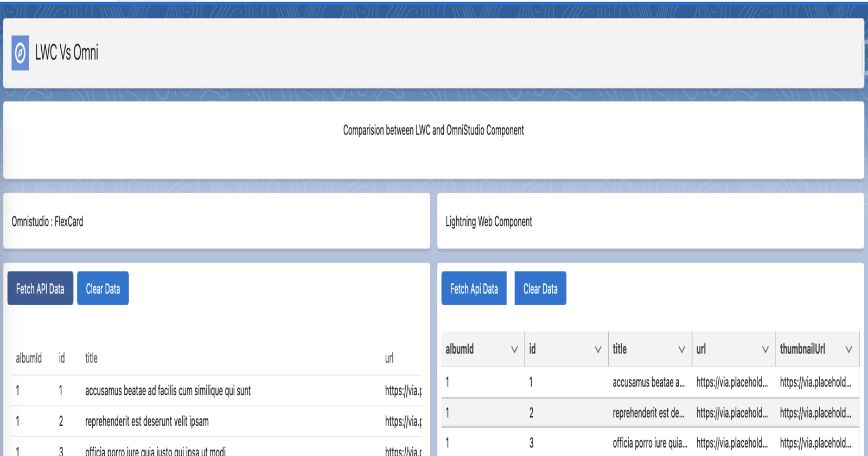The width and height of the screenshot is (868, 456).
Task: Click Clear Data button in FlexCard panel
Action: [103, 288]
